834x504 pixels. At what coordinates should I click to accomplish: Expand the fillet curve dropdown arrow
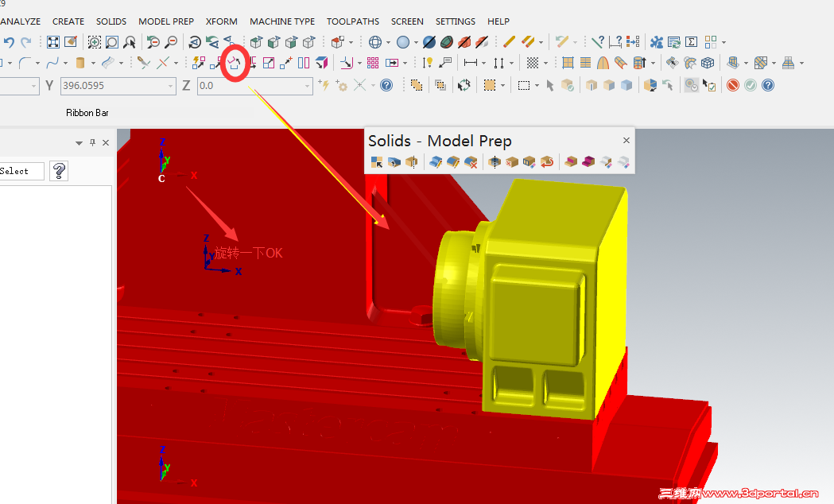point(37,64)
